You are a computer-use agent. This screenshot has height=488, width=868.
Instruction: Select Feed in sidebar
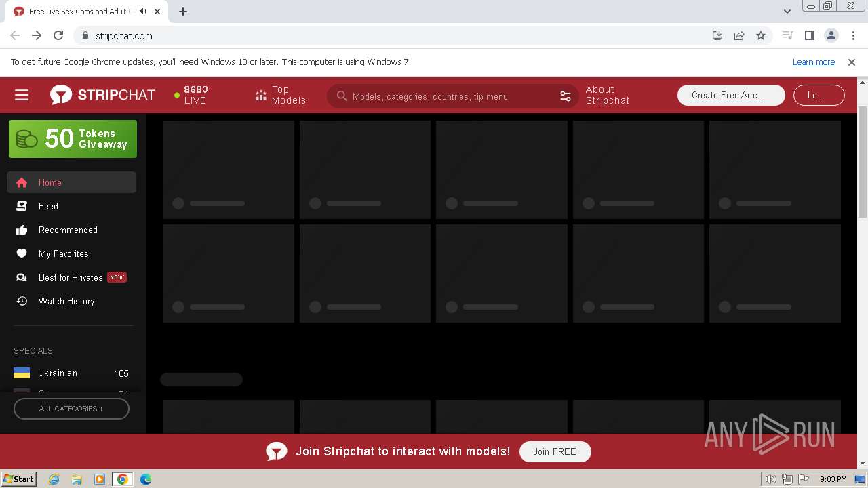pyautogui.click(x=71, y=206)
